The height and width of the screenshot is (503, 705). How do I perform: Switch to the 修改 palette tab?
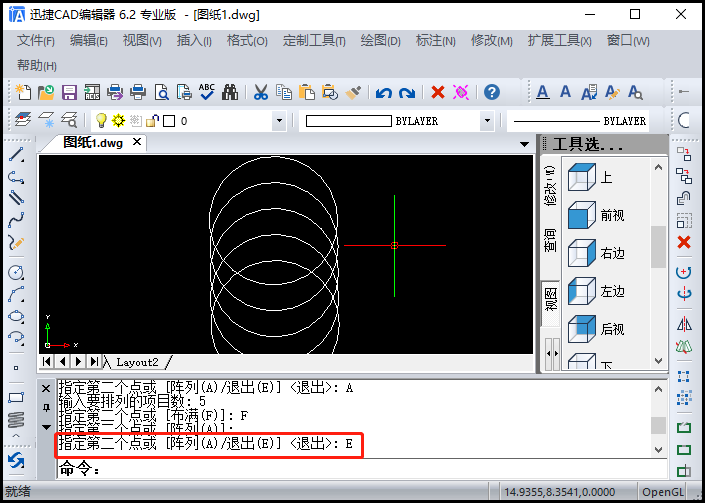tap(550, 186)
